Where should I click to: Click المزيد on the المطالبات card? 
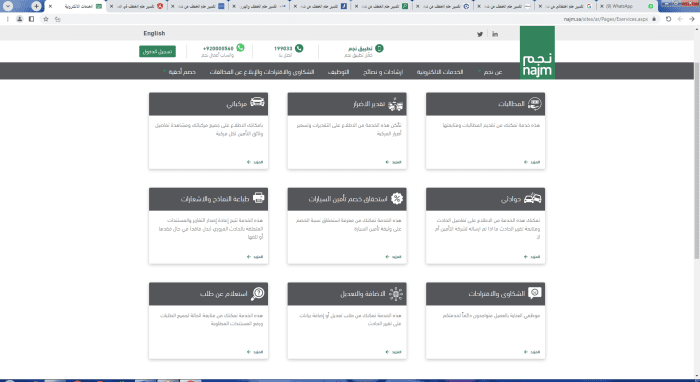pos(532,162)
